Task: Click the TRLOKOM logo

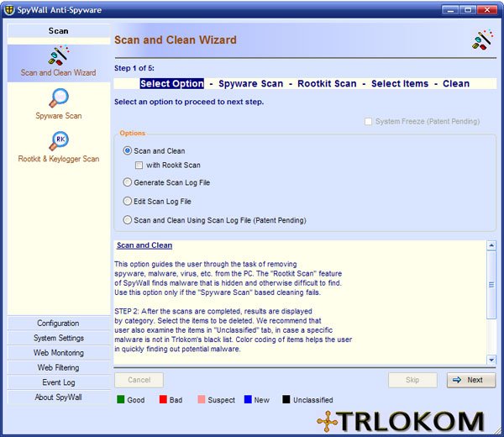Action: tap(401, 421)
